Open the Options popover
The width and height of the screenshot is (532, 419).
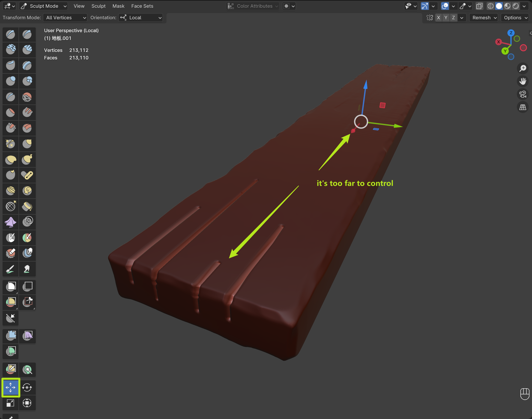click(x=515, y=18)
